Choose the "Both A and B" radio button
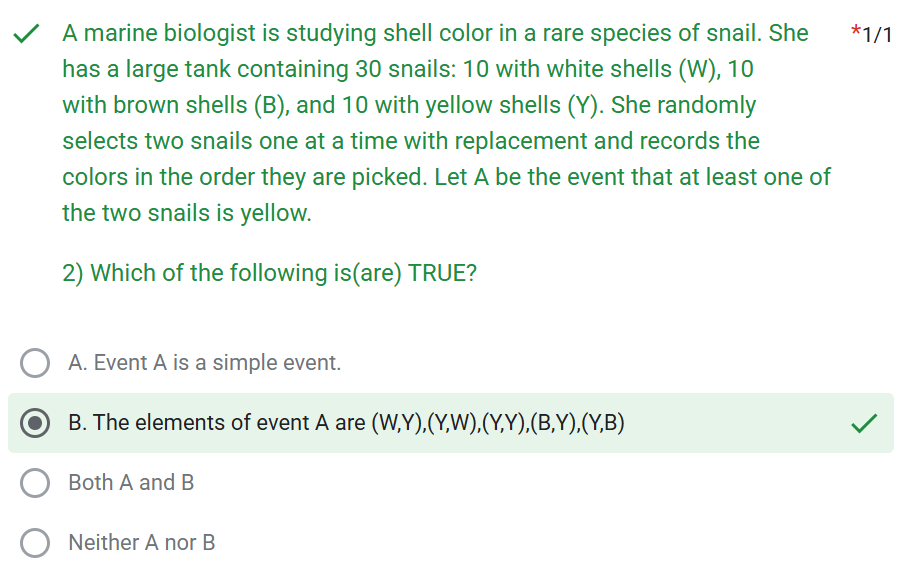This screenshot has width=917, height=585. pyautogui.click(x=36, y=483)
